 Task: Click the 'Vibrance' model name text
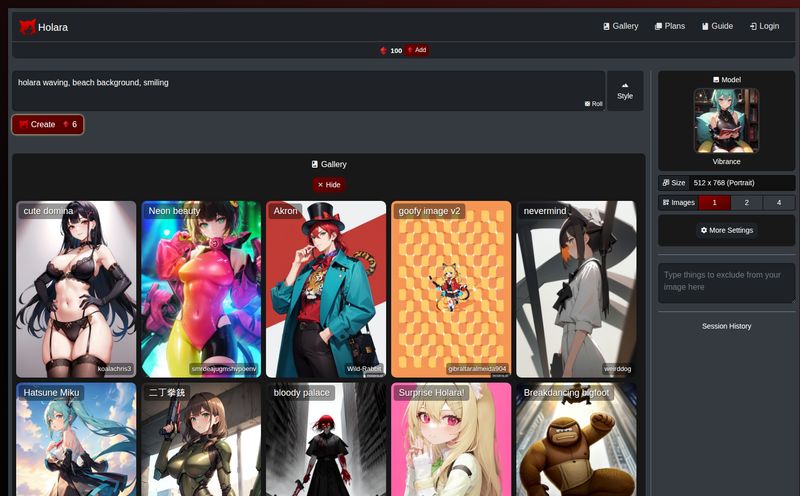(x=727, y=161)
